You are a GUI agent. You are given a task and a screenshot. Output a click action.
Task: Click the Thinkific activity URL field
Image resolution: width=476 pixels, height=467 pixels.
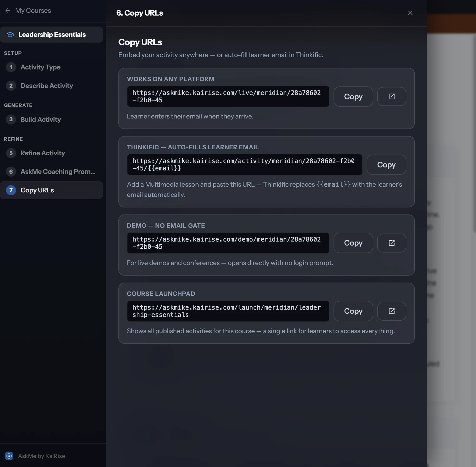tap(245, 165)
